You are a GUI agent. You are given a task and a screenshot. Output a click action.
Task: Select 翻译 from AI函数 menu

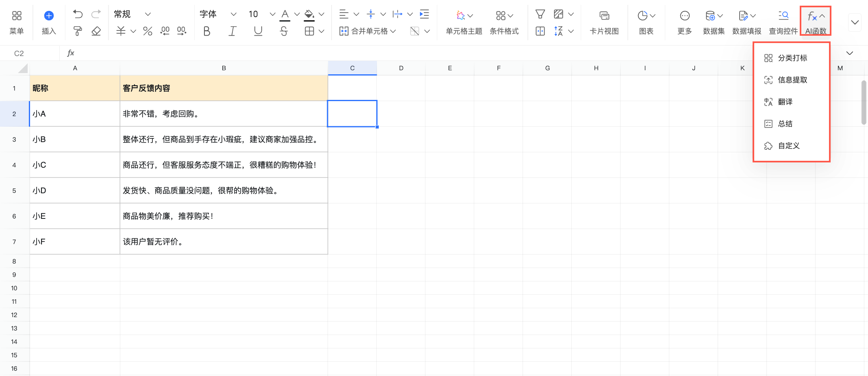coord(791,102)
